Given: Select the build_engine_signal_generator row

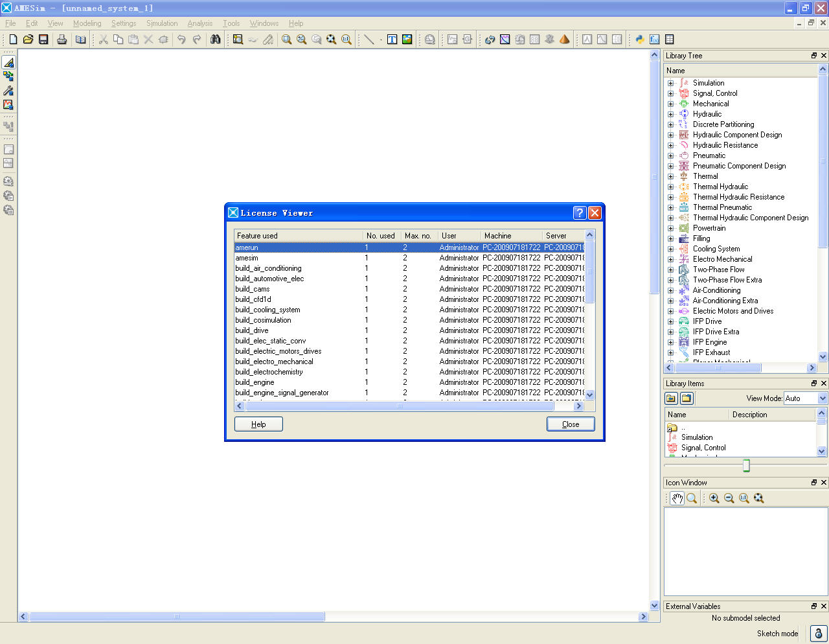Looking at the screenshot, I should click(409, 393).
